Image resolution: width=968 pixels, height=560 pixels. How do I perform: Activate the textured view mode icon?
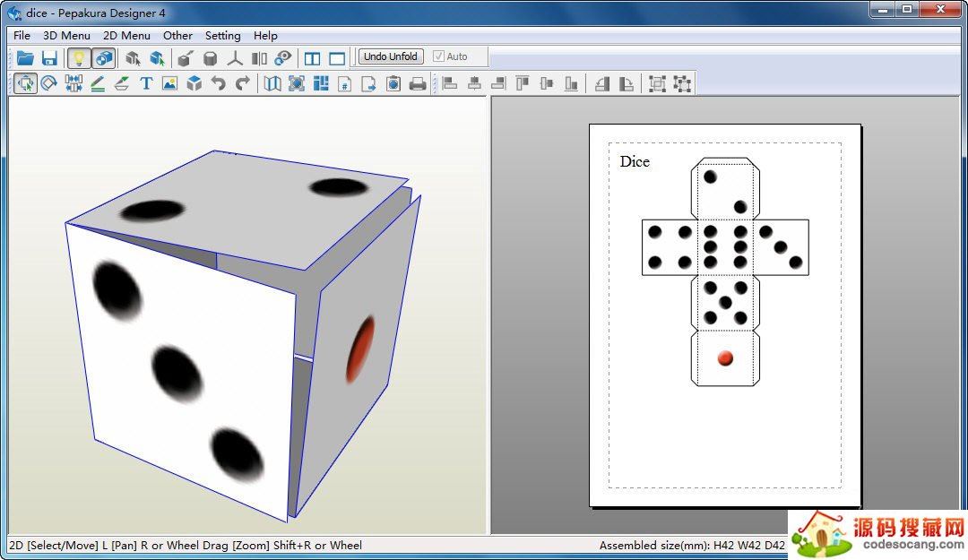click(104, 56)
